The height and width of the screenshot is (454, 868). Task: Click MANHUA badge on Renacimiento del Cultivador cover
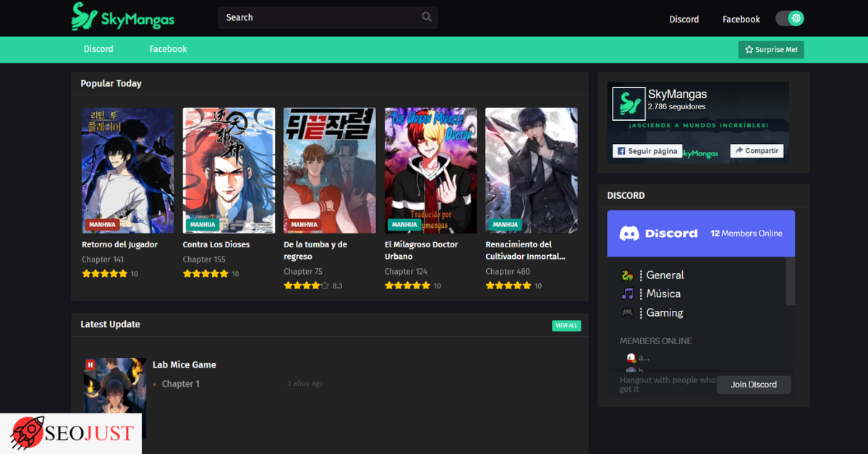click(505, 225)
